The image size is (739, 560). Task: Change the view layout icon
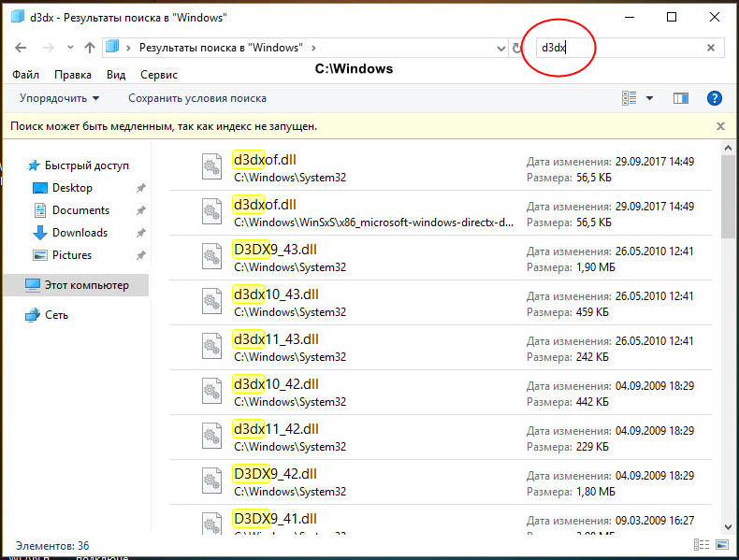(x=630, y=98)
